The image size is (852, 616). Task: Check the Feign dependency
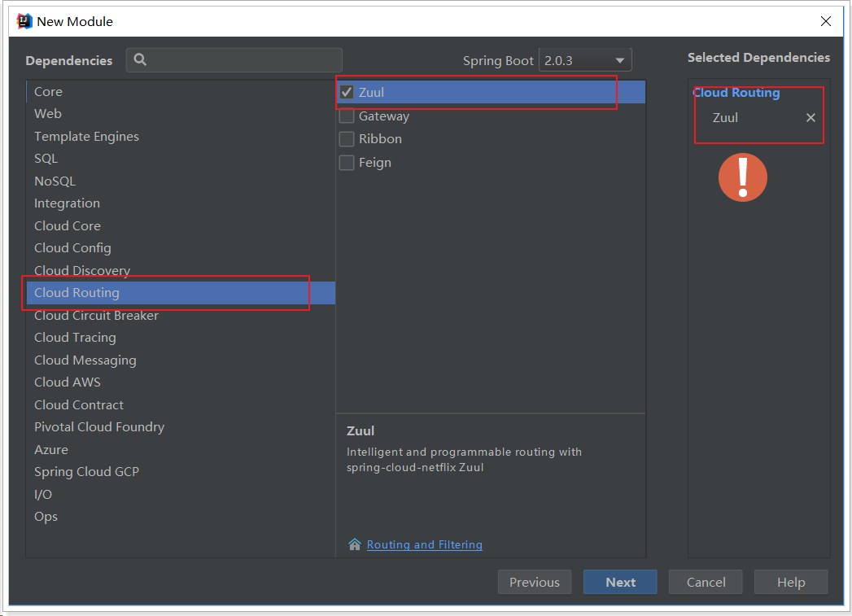point(347,163)
